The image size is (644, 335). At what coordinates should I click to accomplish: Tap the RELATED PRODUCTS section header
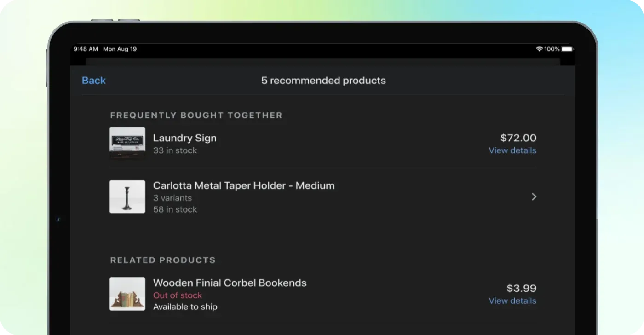click(x=163, y=260)
